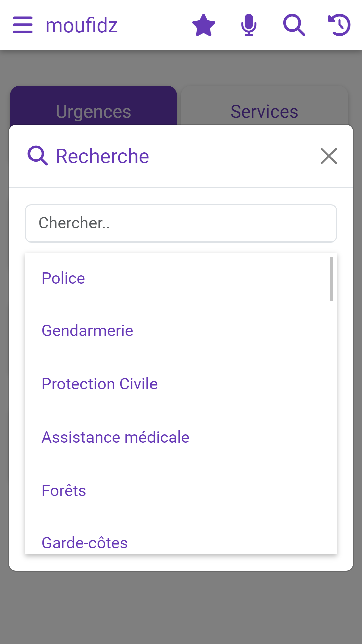The width and height of the screenshot is (362, 644).
Task: Select Police from the results list
Action: [x=63, y=278]
